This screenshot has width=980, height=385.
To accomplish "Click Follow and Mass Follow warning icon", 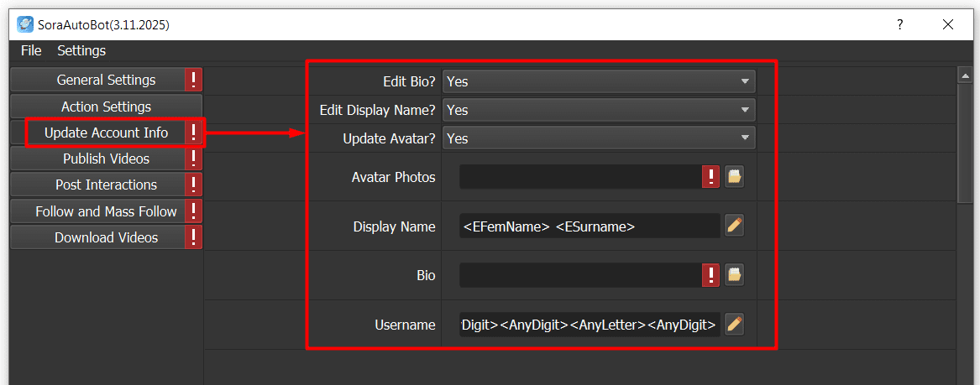I will (194, 211).
